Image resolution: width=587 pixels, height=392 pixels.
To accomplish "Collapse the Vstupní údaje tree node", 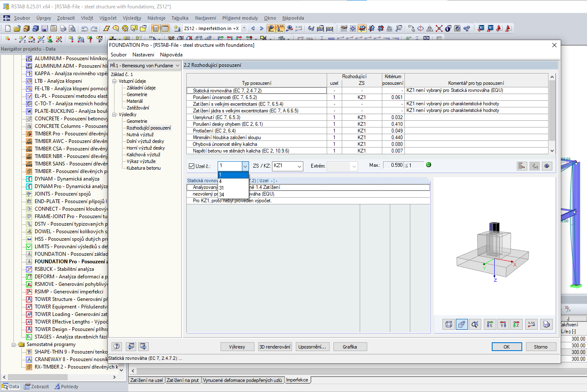I will 114,81.
